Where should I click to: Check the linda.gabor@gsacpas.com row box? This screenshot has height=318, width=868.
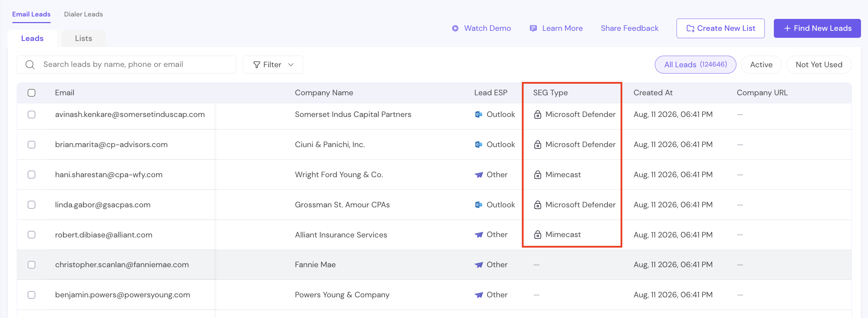click(31, 205)
